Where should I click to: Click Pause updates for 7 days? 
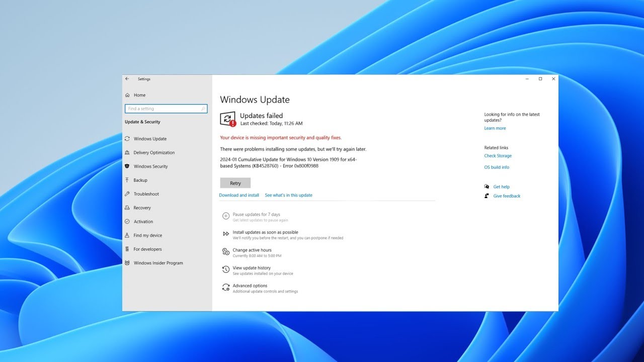(x=256, y=215)
